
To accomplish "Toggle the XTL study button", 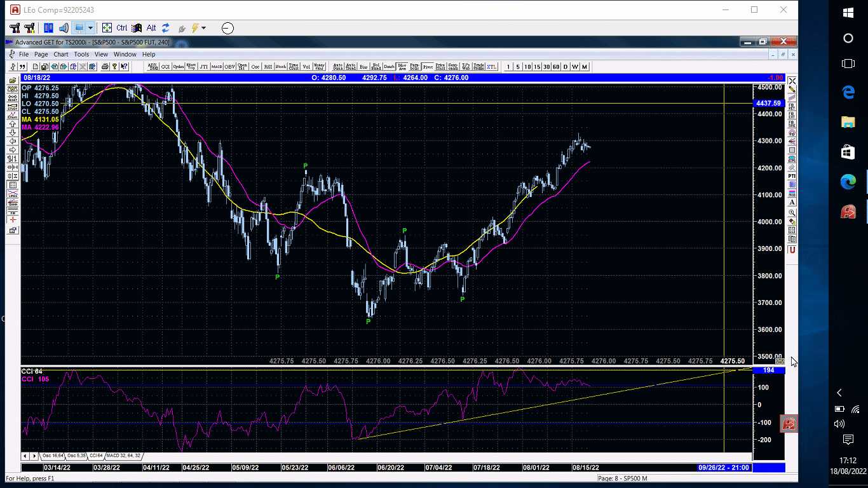I will pos(491,66).
